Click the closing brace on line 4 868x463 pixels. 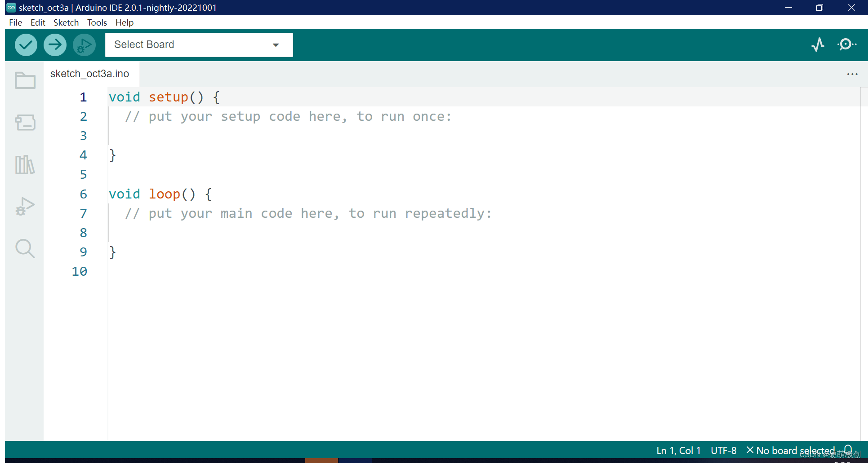point(112,155)
